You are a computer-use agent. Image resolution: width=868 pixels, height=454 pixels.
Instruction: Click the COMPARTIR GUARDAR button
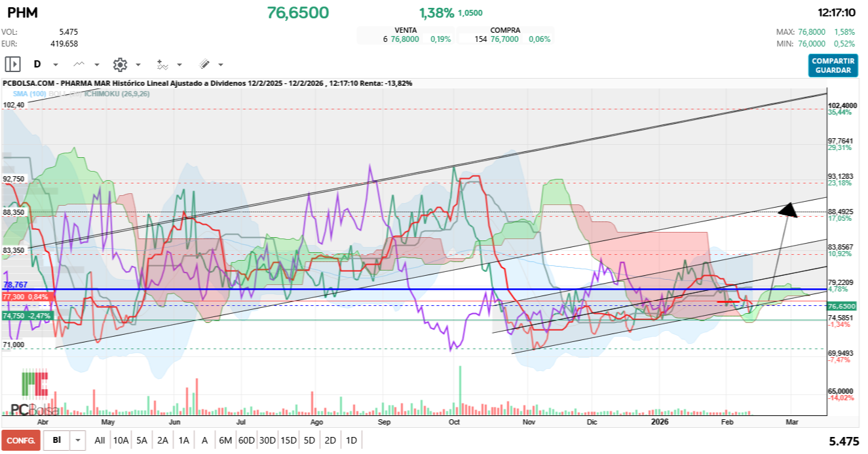coord(833,66)
